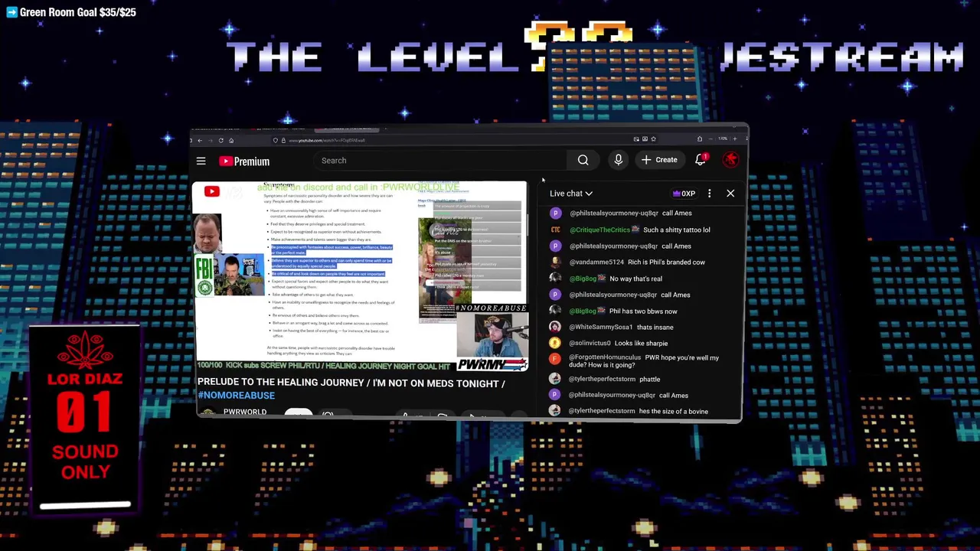Click the CTC chat avatar
The height and width of the screenshot is (551, 980).
(555, 230)
